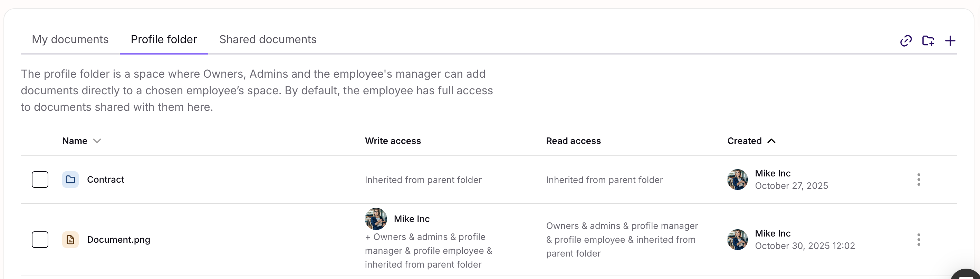Sort by Name column chevron

tap(97, 141)
